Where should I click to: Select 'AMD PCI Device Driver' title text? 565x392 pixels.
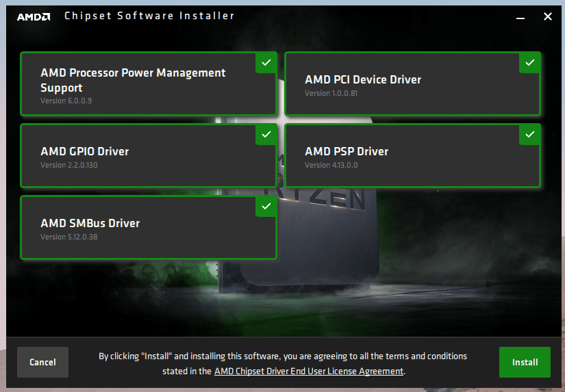tap(363, 79)
